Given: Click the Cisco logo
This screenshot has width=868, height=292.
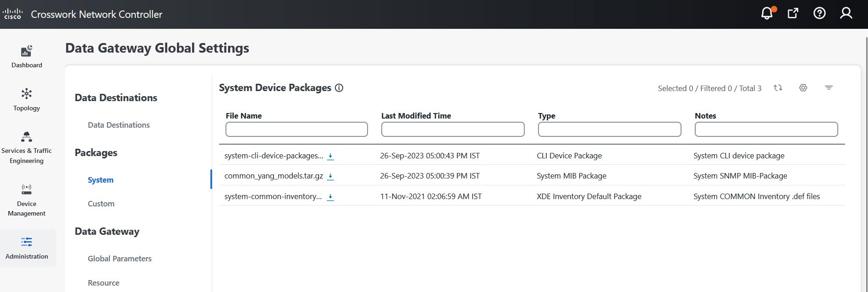Looking at the screenshot, I should (13, 14).
